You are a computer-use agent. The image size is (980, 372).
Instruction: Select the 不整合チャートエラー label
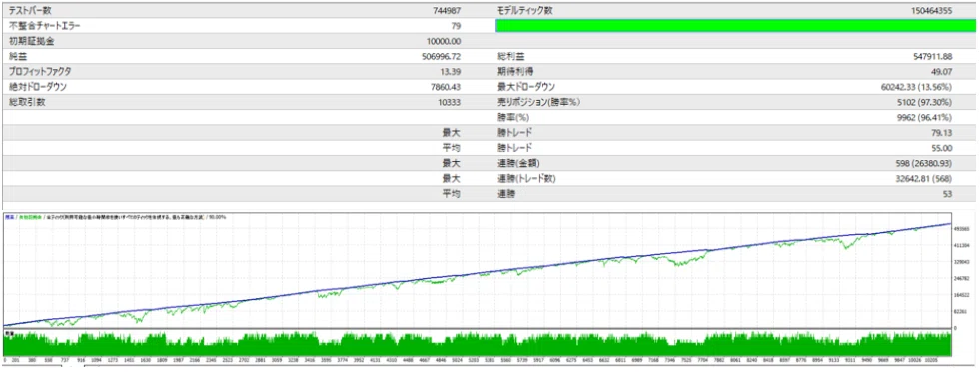[x=44, y=26]
